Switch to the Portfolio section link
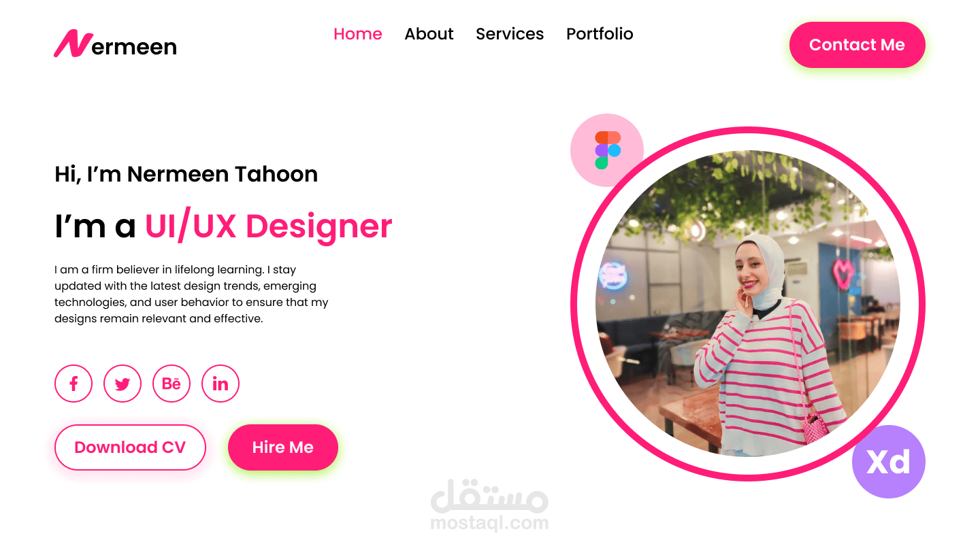The image size is (980, 544). [x=600, y=34]
